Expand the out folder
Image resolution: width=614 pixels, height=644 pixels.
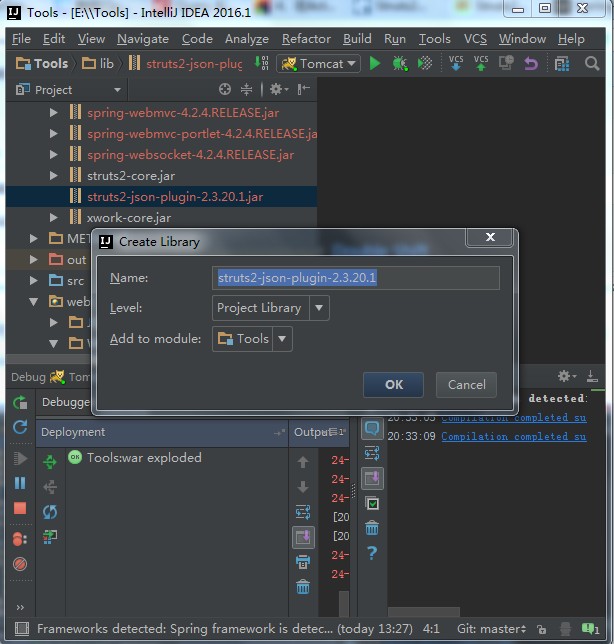click(x=34, y=260)
